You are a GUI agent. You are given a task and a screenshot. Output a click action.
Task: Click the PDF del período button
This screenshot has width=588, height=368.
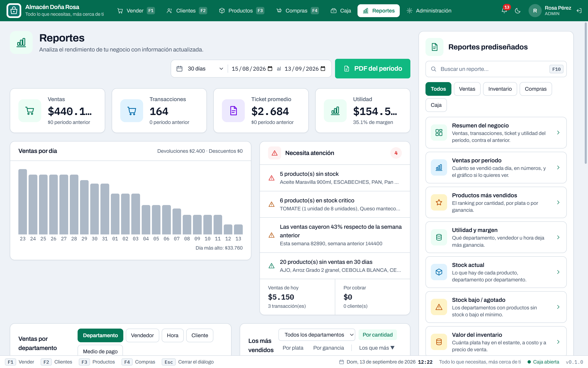(372, 69)
